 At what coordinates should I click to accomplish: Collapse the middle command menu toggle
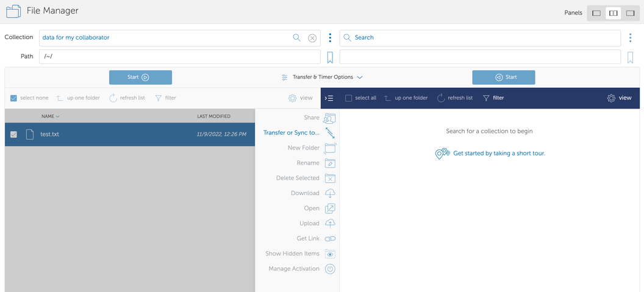click(x=329, y=98)
